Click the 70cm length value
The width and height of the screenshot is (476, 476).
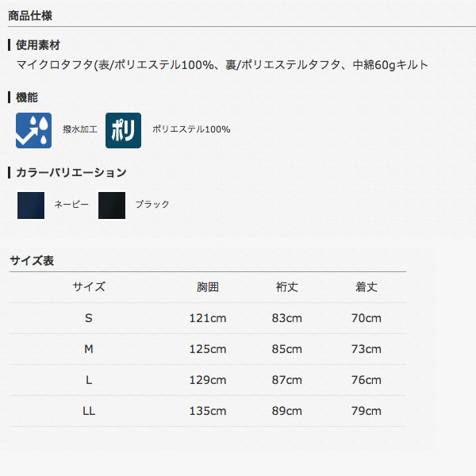(x=367, y=318)
